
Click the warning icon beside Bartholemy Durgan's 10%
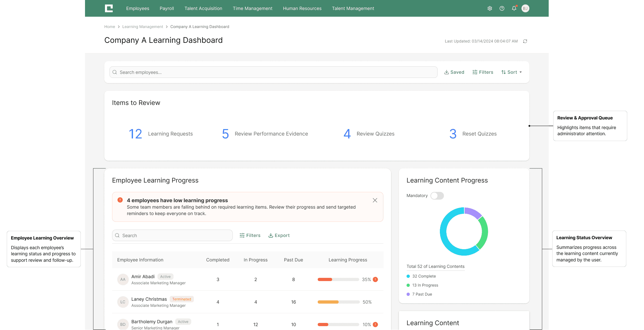tap(375, 325)
